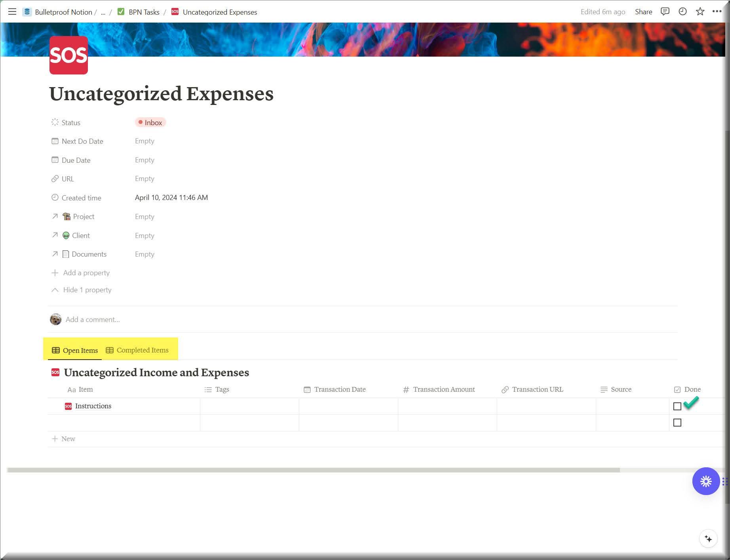Fill in the empty URL field

[144, 179]
